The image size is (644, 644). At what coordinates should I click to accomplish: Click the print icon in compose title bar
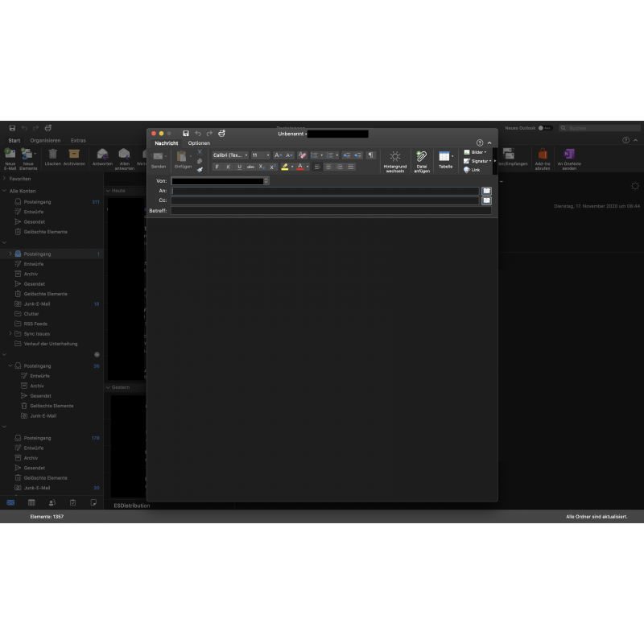[221, 134]
